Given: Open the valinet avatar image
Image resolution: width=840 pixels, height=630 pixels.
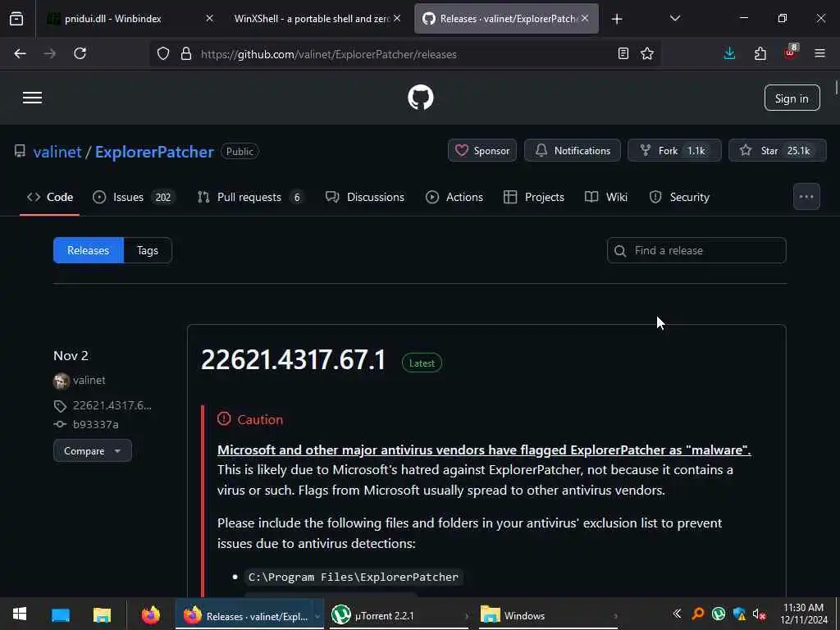Looking at the screenshot, I should point(62,381).
